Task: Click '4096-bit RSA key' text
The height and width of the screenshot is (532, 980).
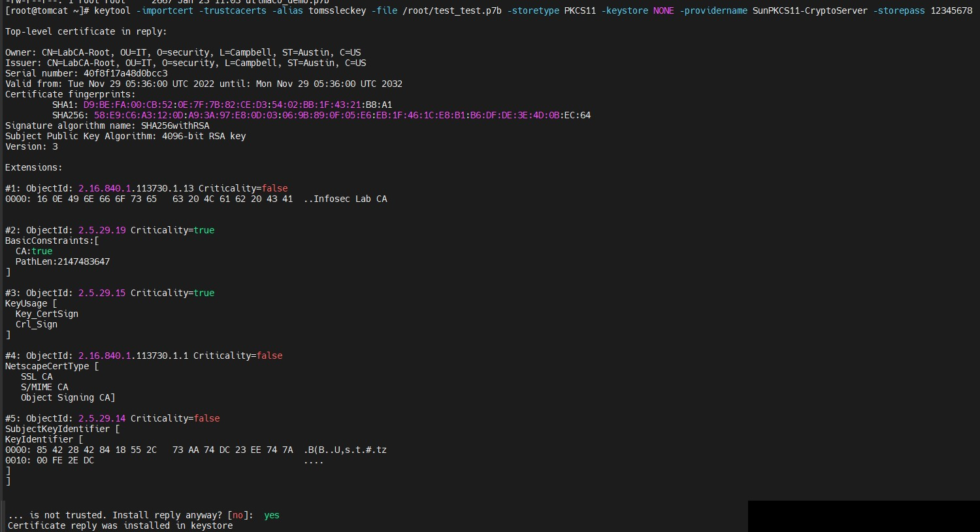Action: (x=204, y=136)
